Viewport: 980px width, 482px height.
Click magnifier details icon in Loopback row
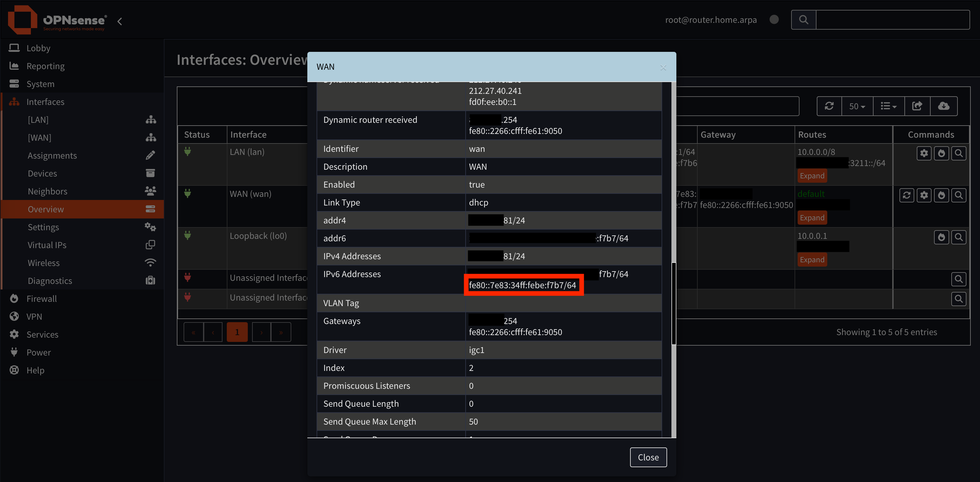click(959, 237)
